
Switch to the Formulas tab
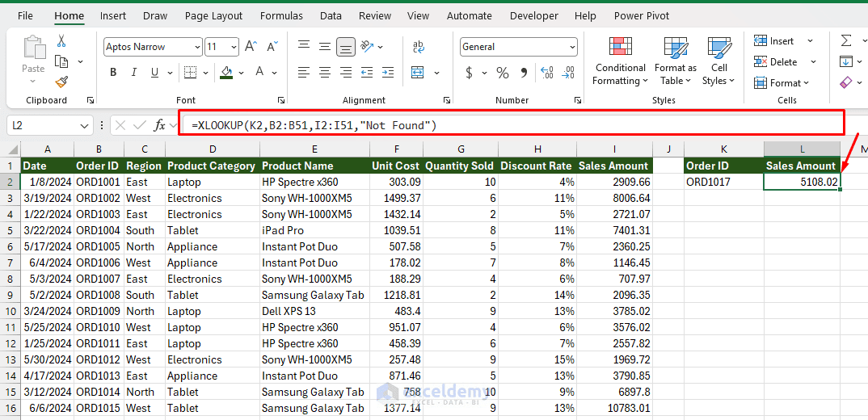click(x=281, y=16)
